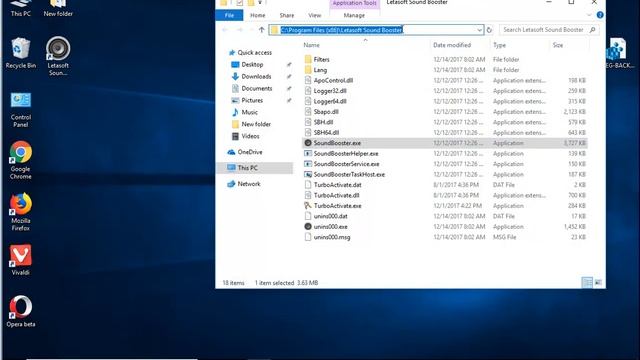This screenshot has width=640, height=360.
Task: Select the Logger32.dll file
Action: point(330,91)
